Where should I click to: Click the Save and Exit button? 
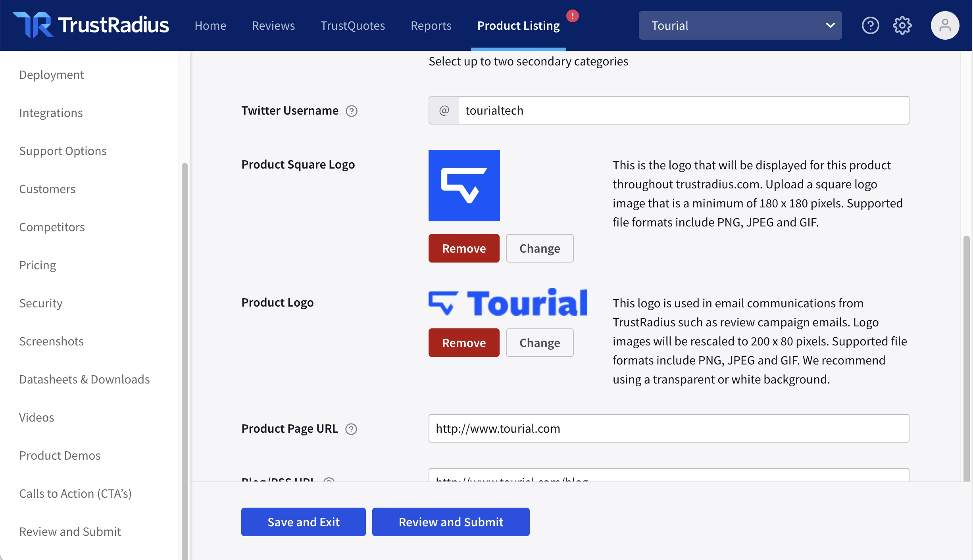(304, 522)
